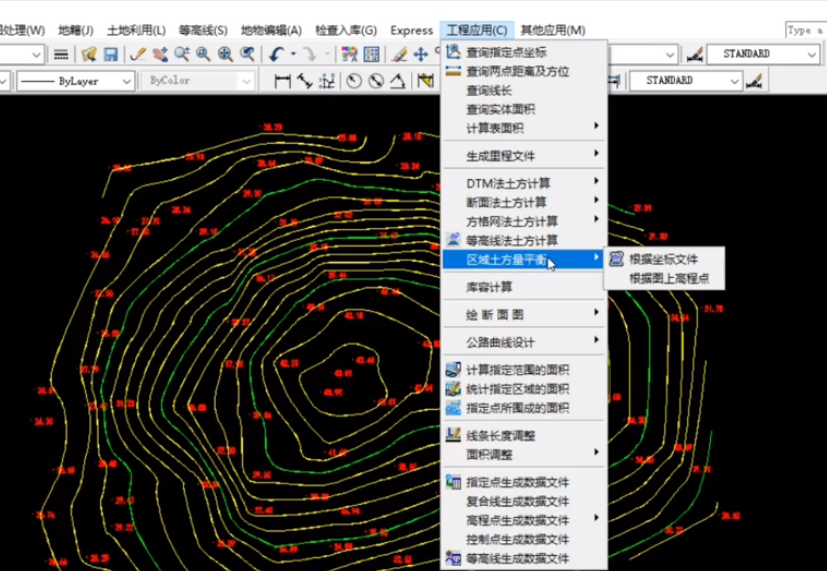
Task: Click the Type a keyword search field
Action: point(806,31)
